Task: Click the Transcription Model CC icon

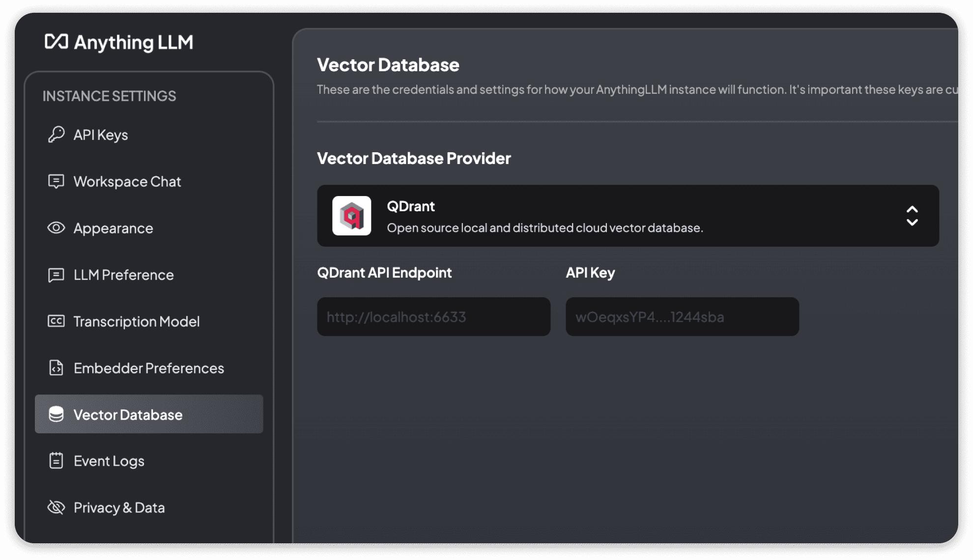Action: (56, 321)
